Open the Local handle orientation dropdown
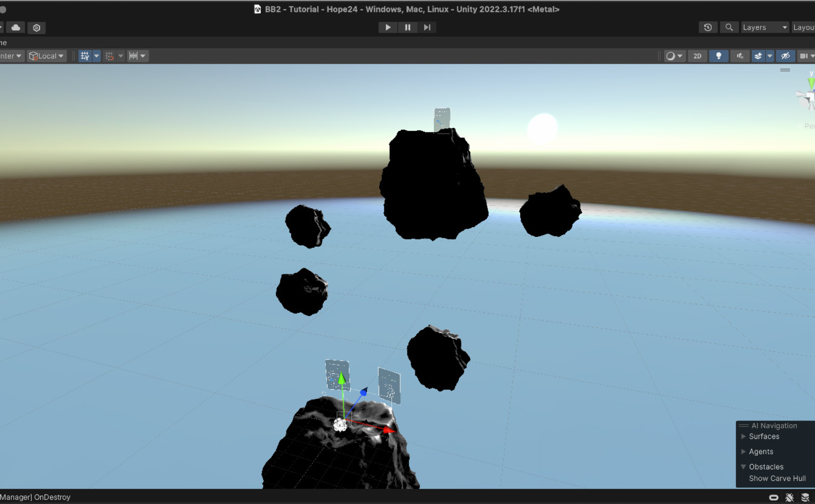 [x=46, y=56]
